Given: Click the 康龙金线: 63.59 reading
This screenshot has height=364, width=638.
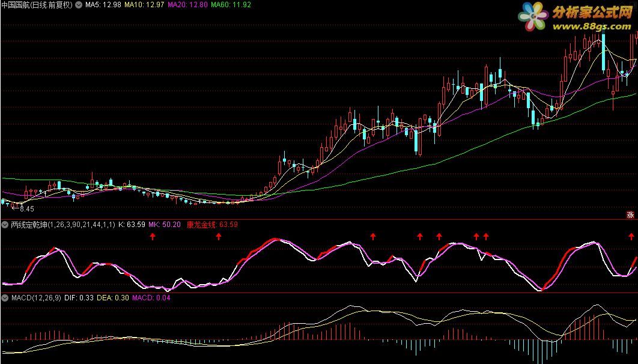Looking at the screenshot, I should click(x=213, y=225).
